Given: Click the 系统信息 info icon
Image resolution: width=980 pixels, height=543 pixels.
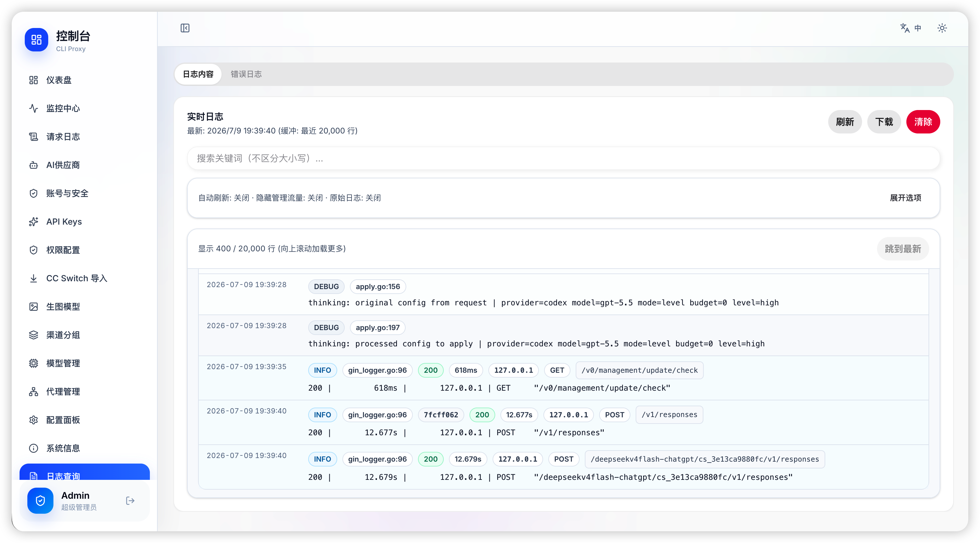Looking at the screenshot, I should (x=34, y=448).
